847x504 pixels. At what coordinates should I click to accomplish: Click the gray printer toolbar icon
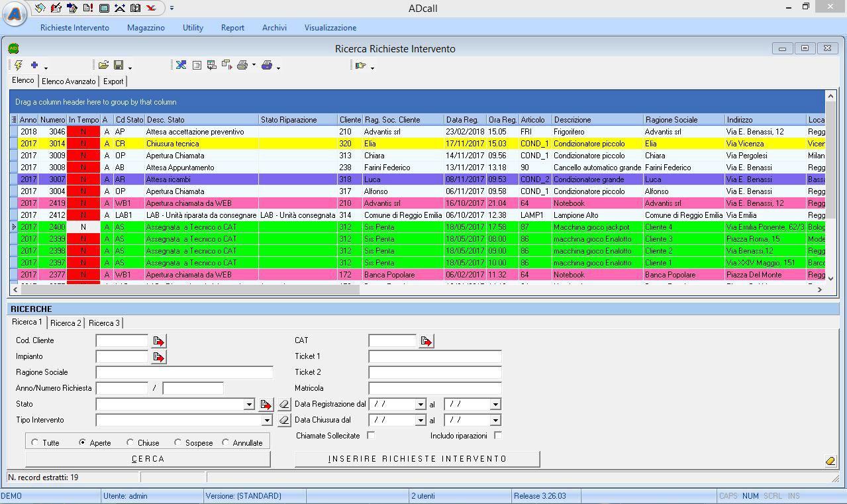coord(242,66)
